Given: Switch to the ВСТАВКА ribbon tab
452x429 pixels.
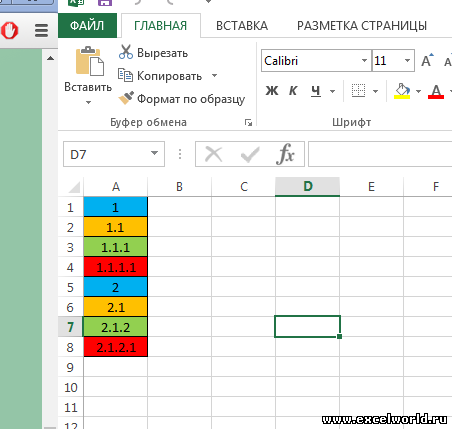Looking at the screenshot, I should pyautogui.click(x=242, y=26).
